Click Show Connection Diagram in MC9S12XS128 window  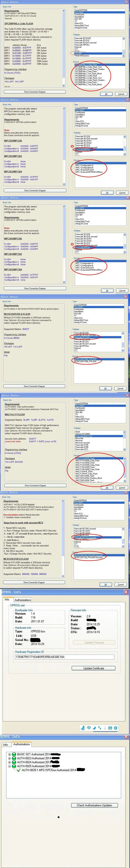pyautogui.click(x=34, y=582)
